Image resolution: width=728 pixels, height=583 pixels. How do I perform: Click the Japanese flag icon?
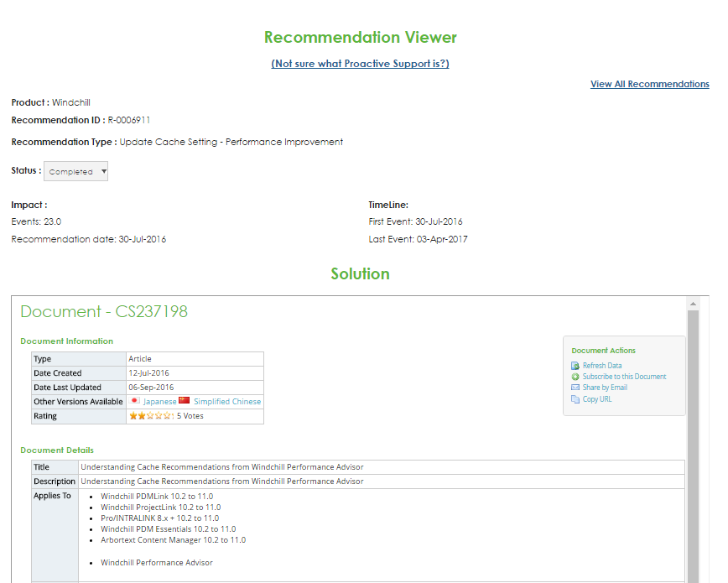tap(135, 400)
